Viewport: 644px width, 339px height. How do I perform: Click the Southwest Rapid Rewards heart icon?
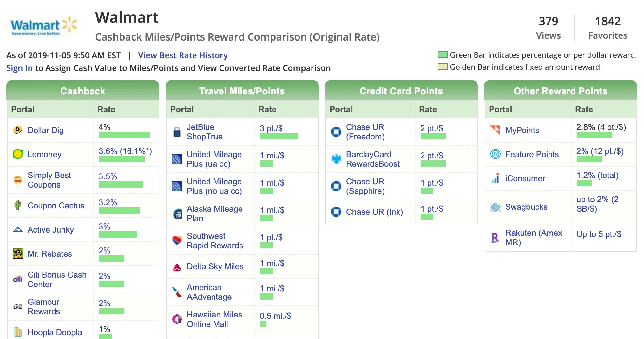(x=177, y=240)
